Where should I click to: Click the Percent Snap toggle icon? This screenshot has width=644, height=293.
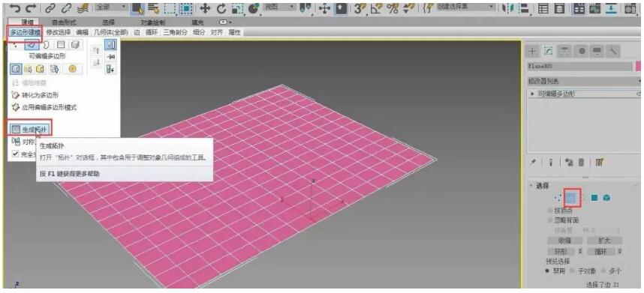[393, 8]
